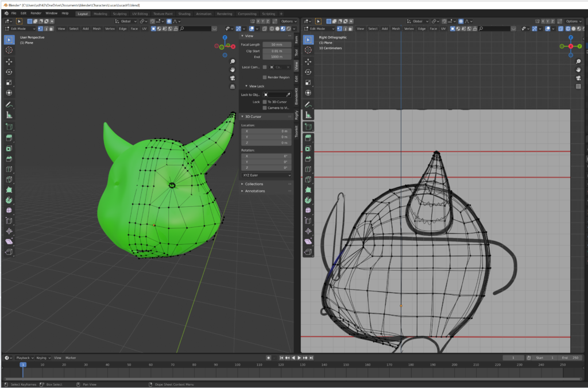Enable the Camera to View checkbox

pyautogui.click(x=265, y=107)
